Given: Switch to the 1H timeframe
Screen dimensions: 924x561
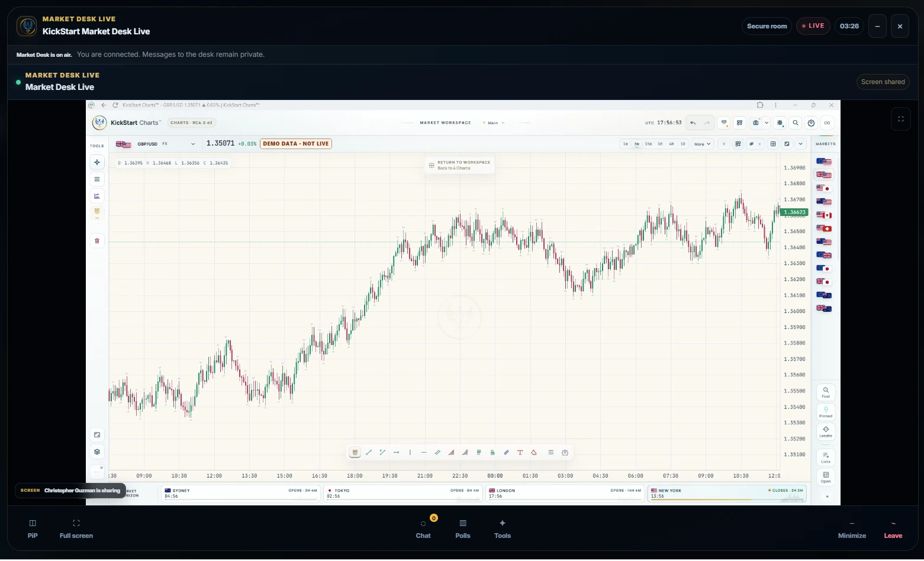Looking at the screenshot, I should coord(660,144).
